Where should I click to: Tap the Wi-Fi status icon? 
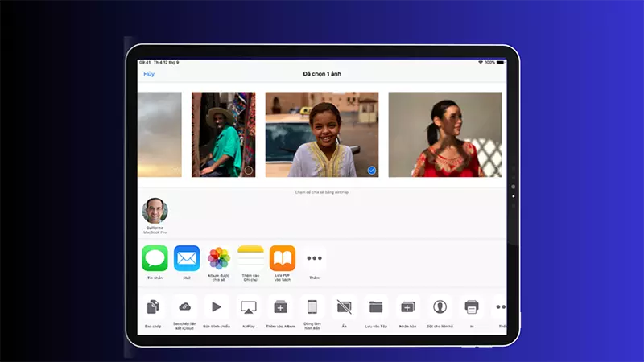(x=480, y=63)
